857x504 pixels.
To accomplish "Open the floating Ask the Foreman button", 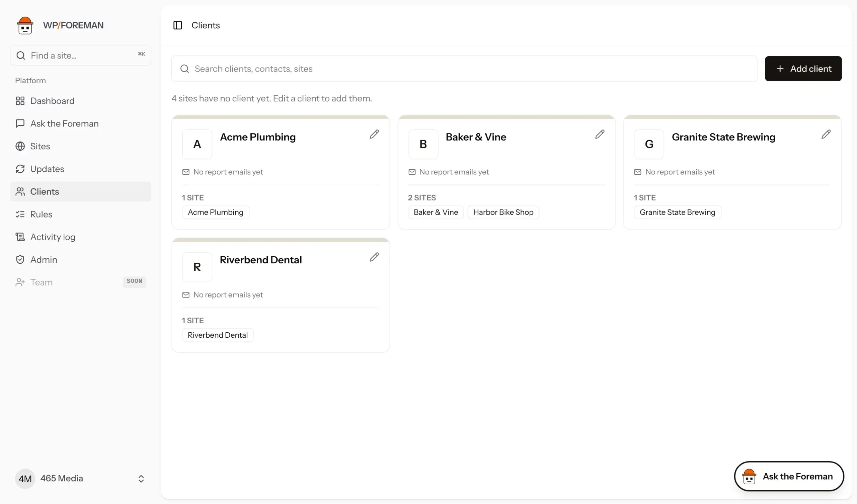I will pos(789,476).
